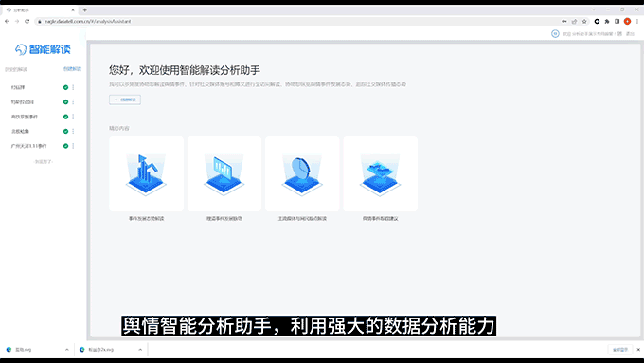Open more-options dots for second history entry
The height and width of the screenshot is (363, 644).
point(73,102)
